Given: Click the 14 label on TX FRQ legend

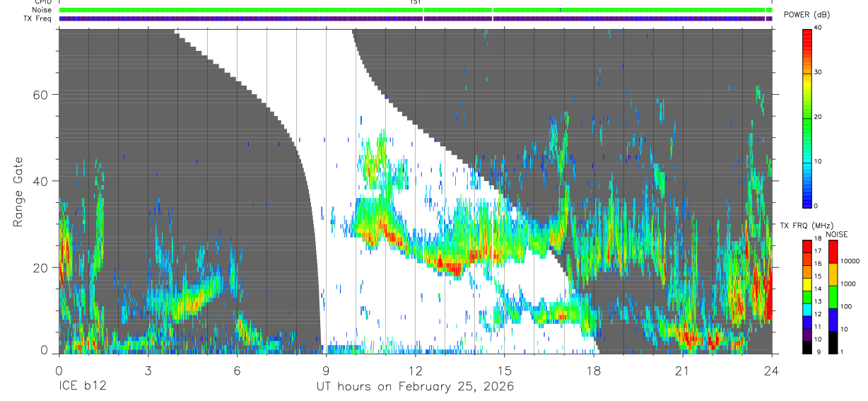Looking at the screenshot, I should point(818,289).
